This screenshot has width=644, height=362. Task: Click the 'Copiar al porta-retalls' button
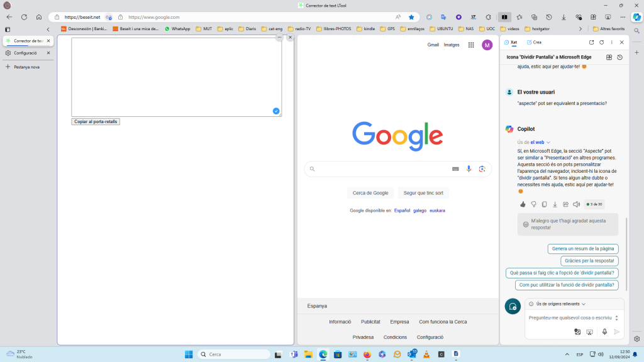coord(96,121)
